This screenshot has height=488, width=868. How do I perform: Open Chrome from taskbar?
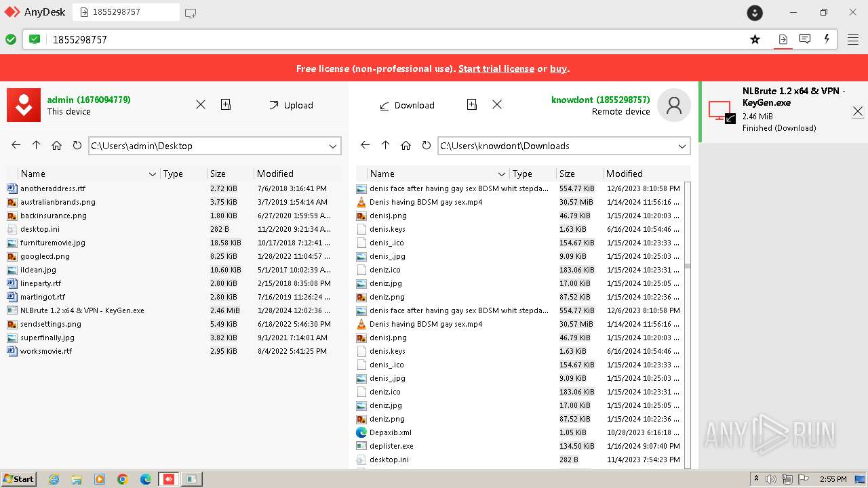coord(123,479)
